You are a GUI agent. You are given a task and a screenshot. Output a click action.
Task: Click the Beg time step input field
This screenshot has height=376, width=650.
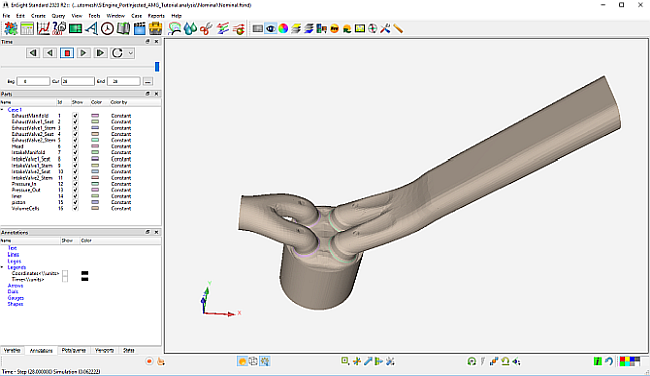point(33,81)
